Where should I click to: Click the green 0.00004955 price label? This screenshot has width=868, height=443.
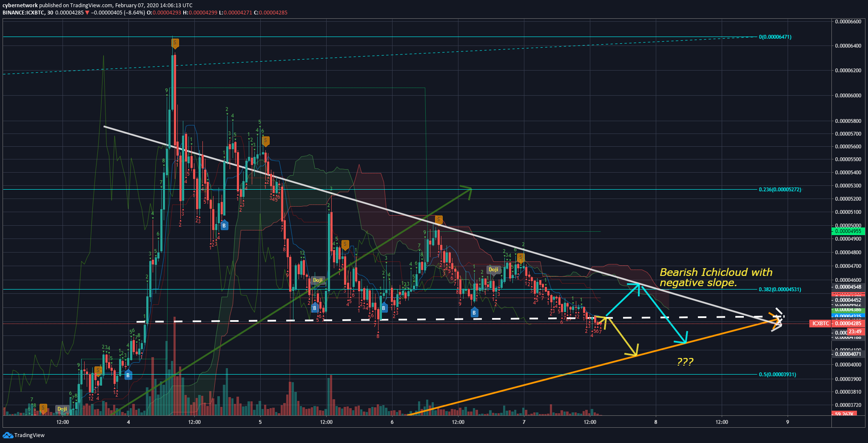[x=848, y=231]
